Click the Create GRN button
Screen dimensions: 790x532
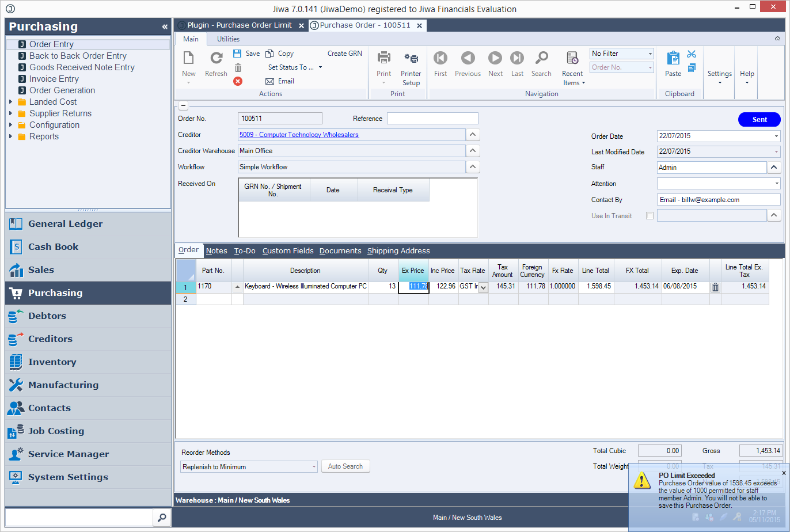345,54
